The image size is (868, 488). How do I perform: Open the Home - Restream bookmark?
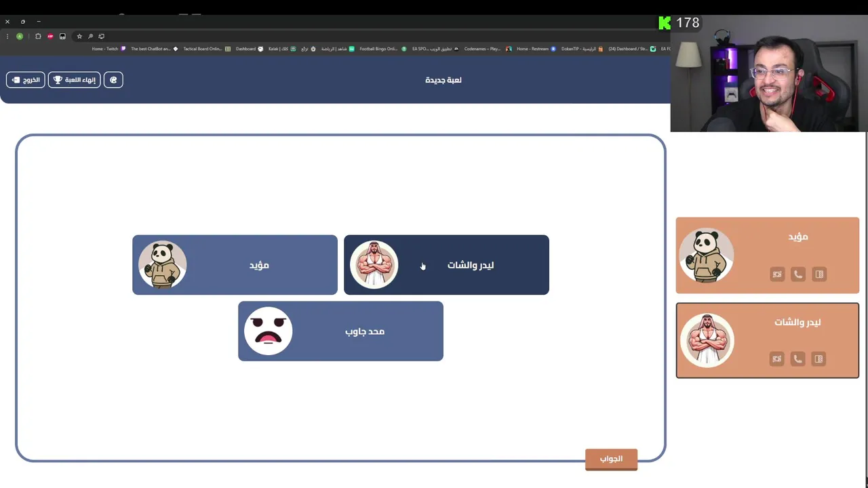click(536, 49)
